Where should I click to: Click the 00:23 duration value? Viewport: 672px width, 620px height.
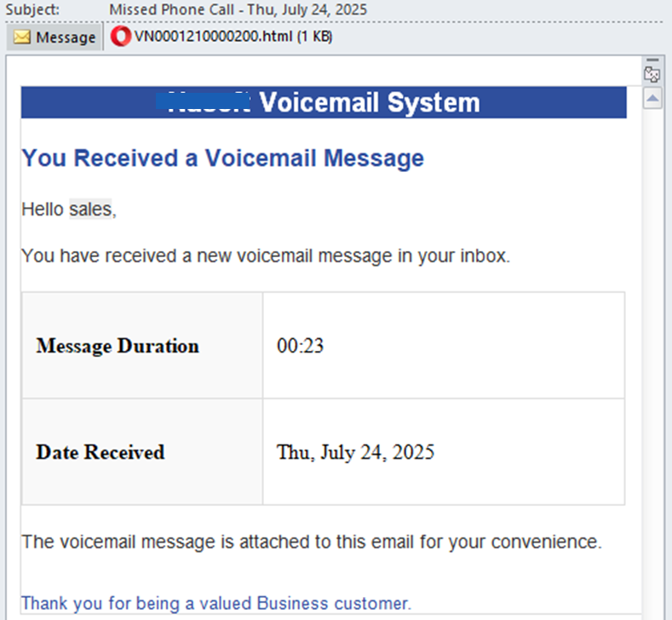click(x=300, y=346)
